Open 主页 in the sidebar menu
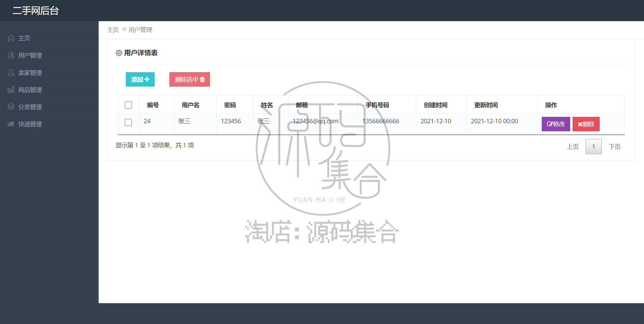The height and width of the screenshot is (324, 644). pos(49,38)
